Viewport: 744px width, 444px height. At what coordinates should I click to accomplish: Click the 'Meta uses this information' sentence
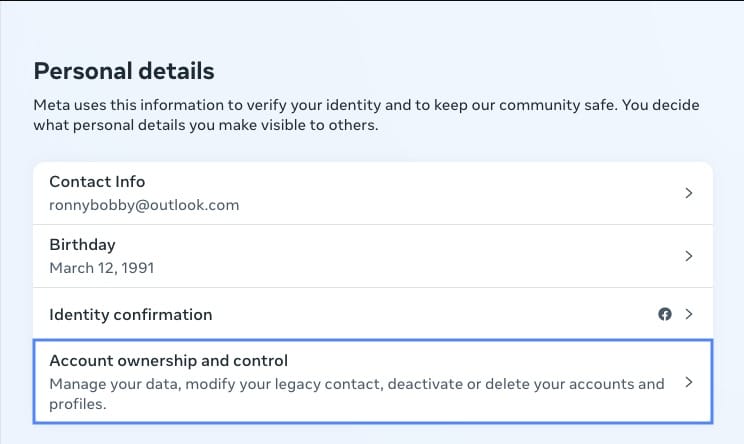(326, 105)
